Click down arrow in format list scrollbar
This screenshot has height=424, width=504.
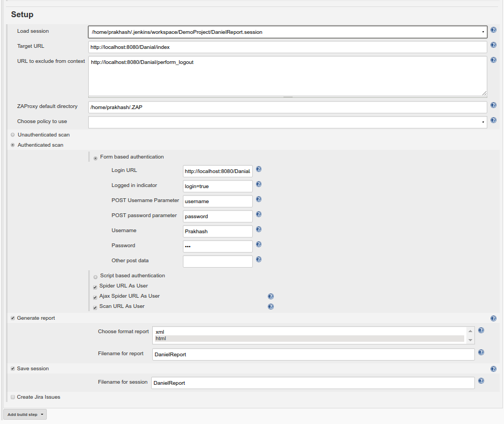[470, 340]
